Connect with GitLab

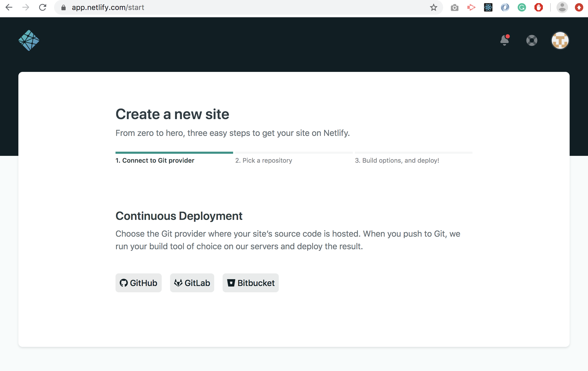[192, 283]
